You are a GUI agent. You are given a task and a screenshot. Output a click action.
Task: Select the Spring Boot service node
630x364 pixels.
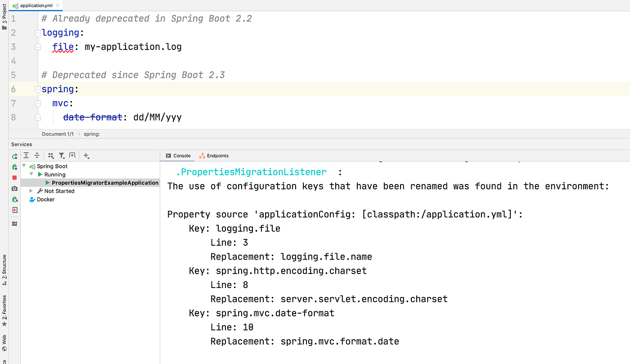coord(52,166)
